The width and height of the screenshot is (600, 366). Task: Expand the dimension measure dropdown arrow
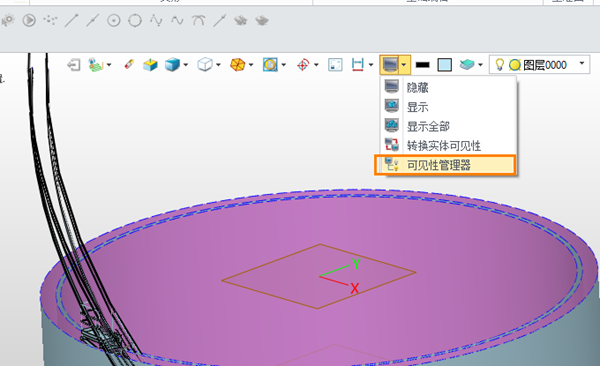371,65
